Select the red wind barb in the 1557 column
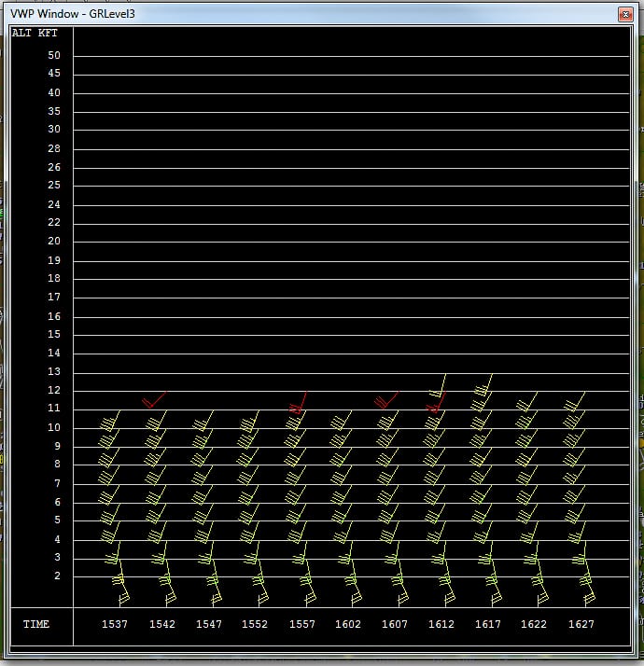Image resolution: width=644 pixels, height=666 pixels. 299,402
